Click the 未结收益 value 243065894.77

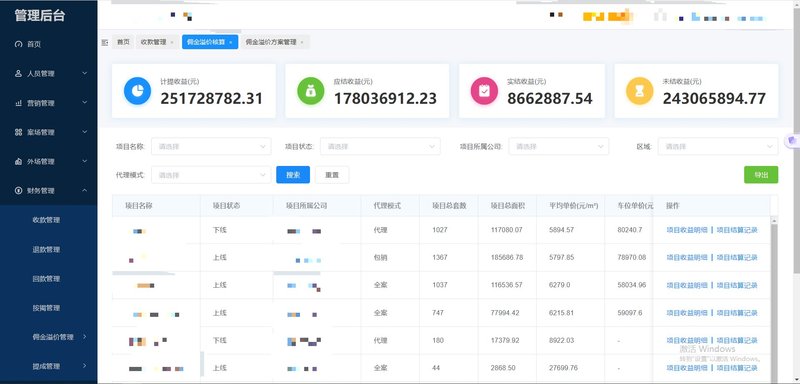click(x=714, y=98)
